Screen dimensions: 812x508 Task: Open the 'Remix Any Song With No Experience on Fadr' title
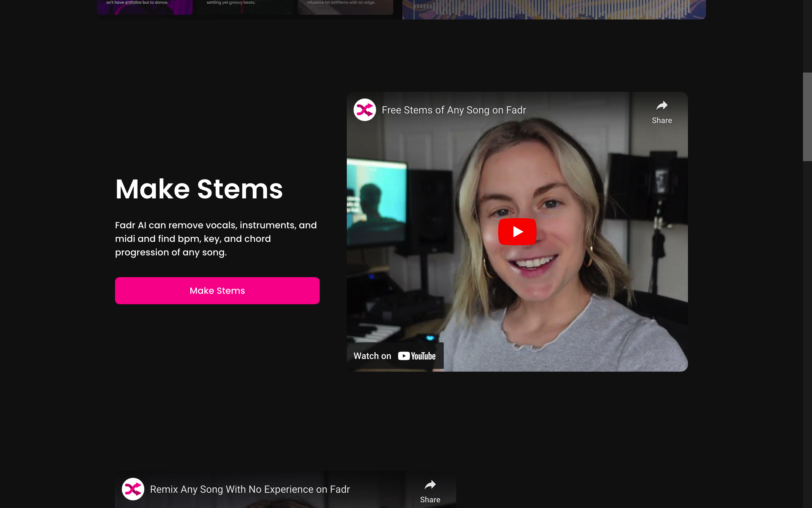(x=250, y=489)
